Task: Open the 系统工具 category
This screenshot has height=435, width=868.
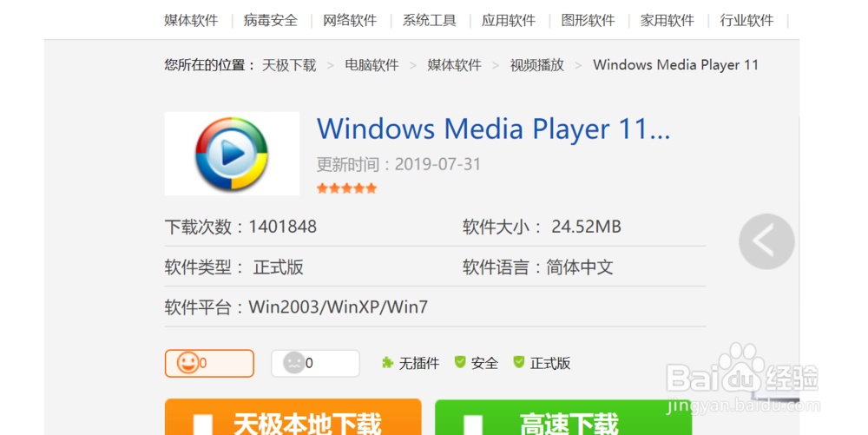Action: tap(429, 21)
